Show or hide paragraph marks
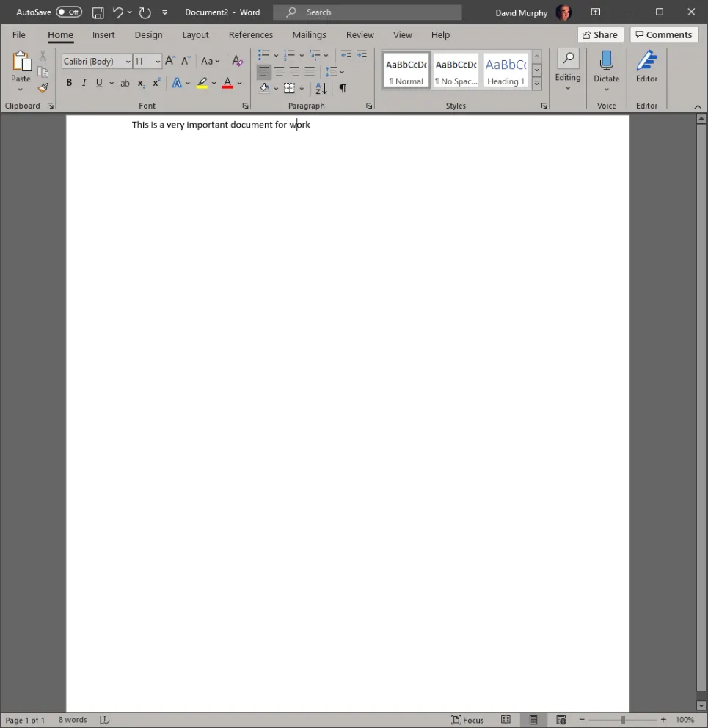The image size is (708, 728). 343,88
